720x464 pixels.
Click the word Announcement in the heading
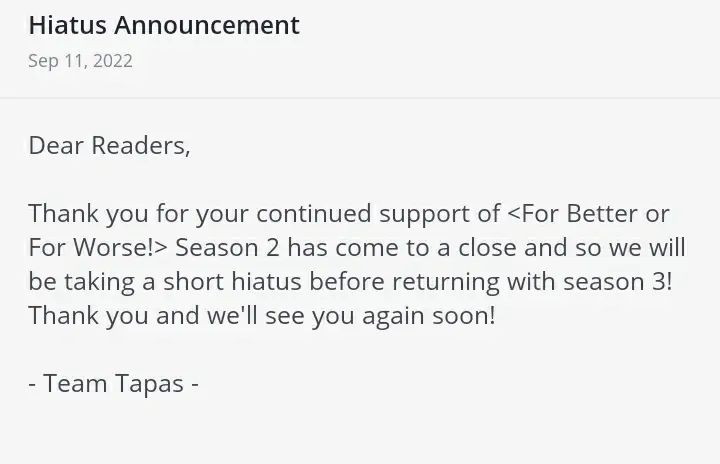coord(207,25)
